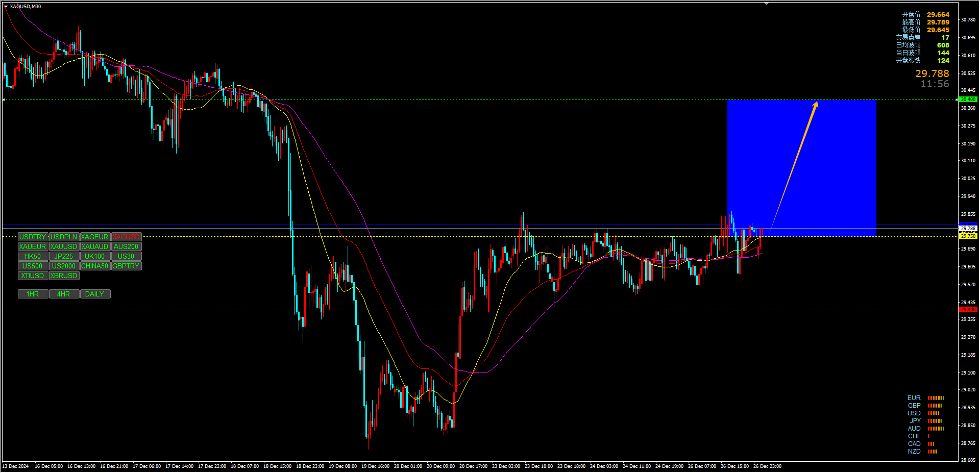Click the EUR currency strength meter
The image size is (980, 473).
click(936, 398)
